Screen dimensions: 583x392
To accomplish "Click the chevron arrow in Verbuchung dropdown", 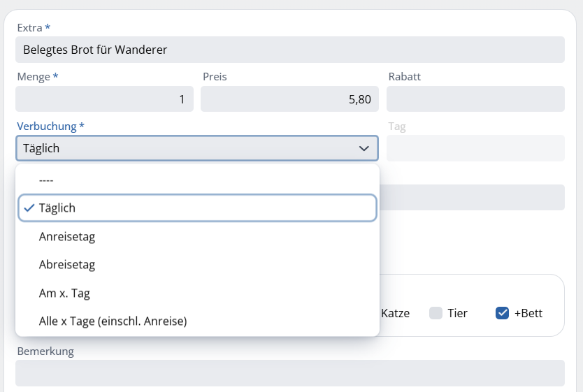I will point(364,149).
